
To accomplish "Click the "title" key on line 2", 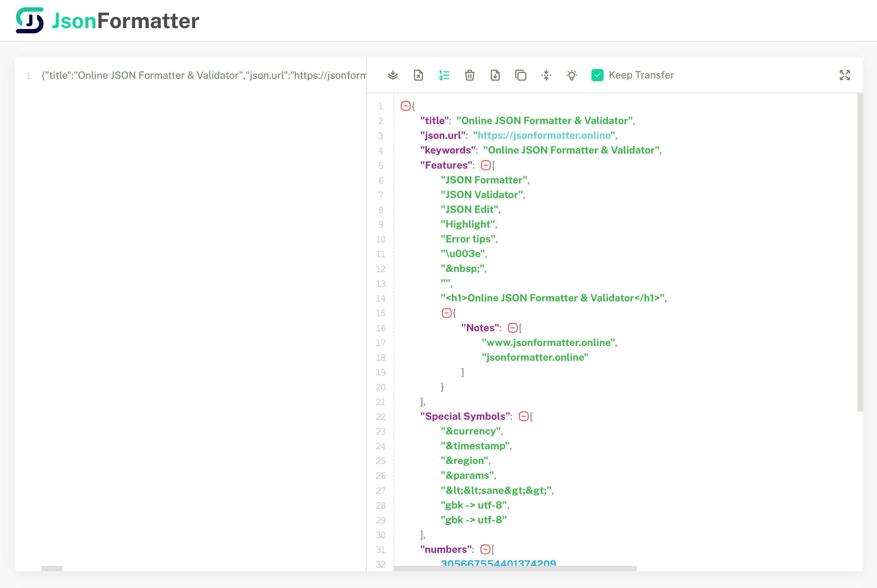I will [435, 121].
